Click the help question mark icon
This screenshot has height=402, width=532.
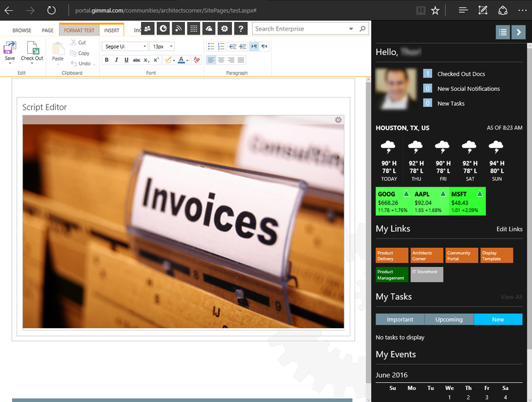point(241,29)
